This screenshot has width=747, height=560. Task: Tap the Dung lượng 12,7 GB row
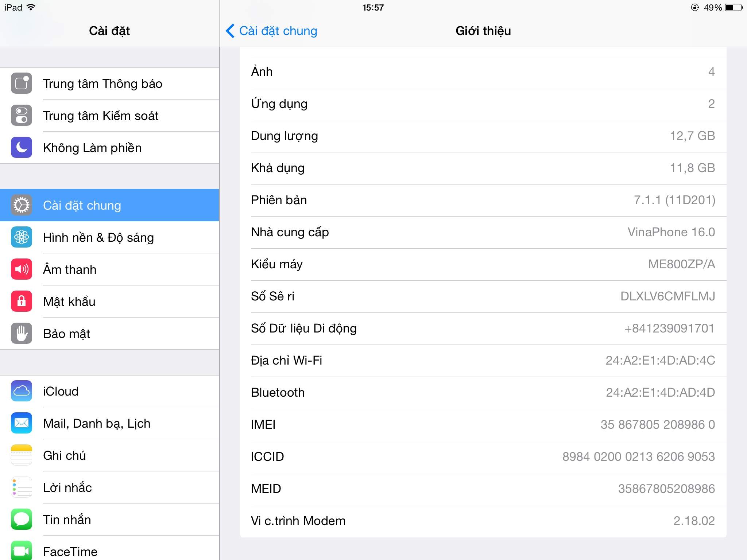coord(483,136)
